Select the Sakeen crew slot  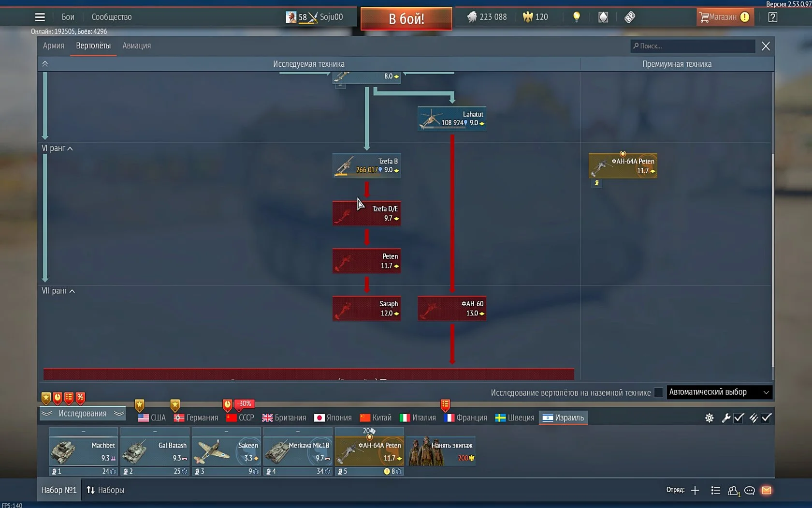(x=226, y=451)
